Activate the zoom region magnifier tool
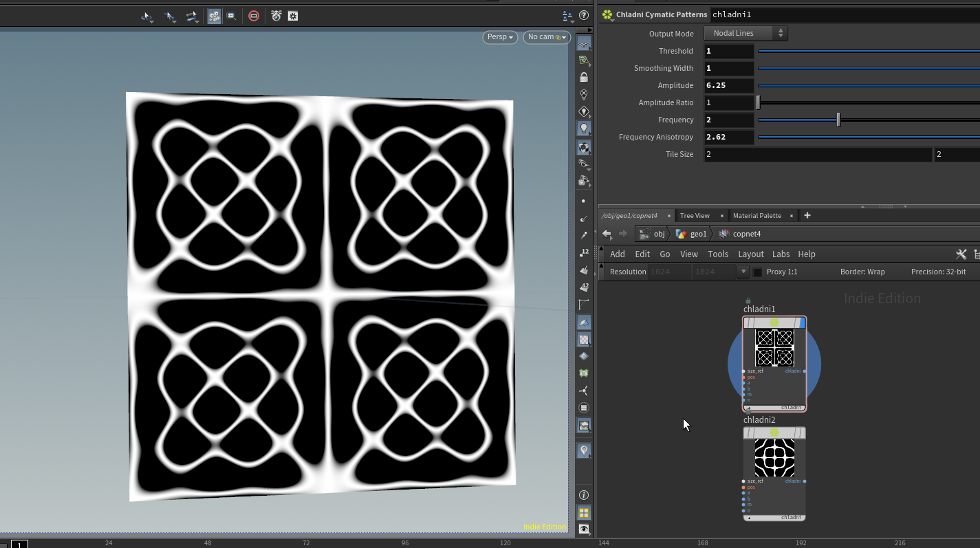The image size is (980, 548). [232, 16]
